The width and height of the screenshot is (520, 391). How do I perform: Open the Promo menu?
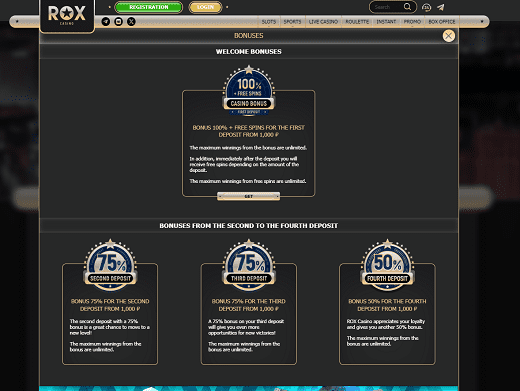(412, 22)
